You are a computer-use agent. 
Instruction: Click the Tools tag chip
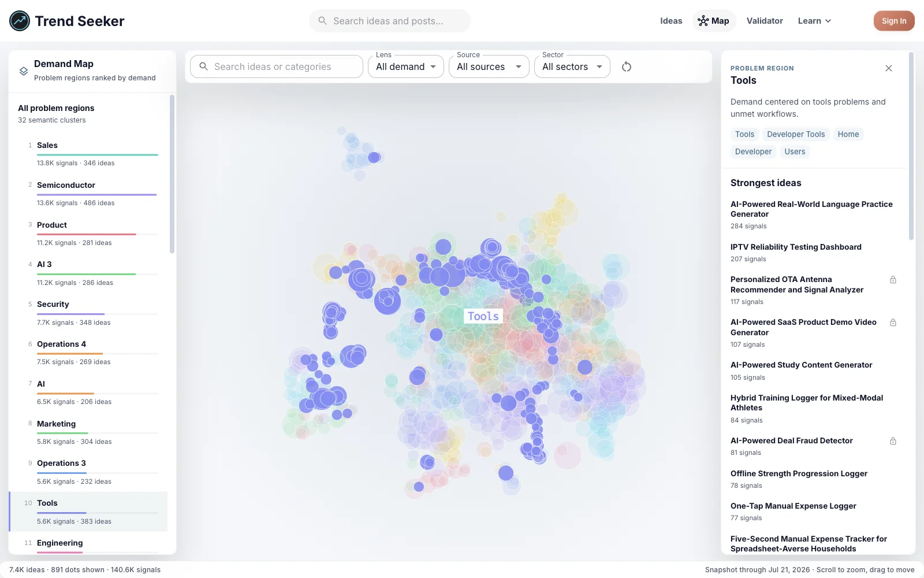point(744,134)
